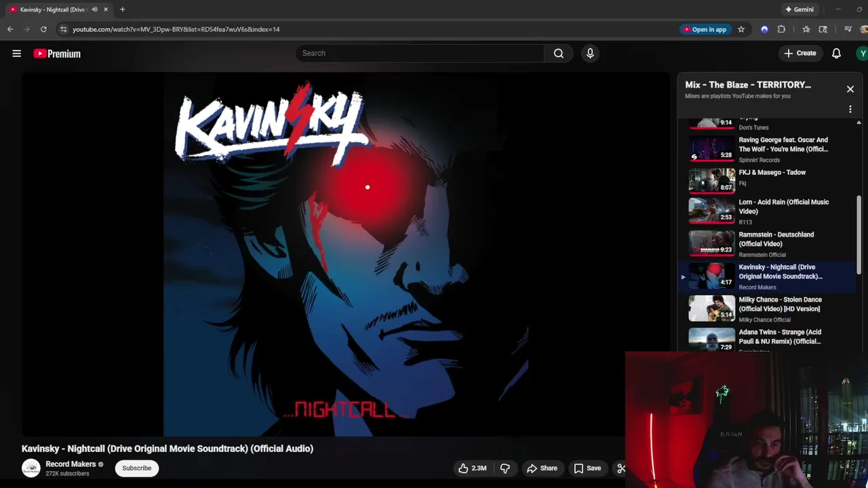Close the Kavinsky Nightcall browser tab
This screenshot has height=488, width=868.
pyautogui.click(x=106, y=9)
